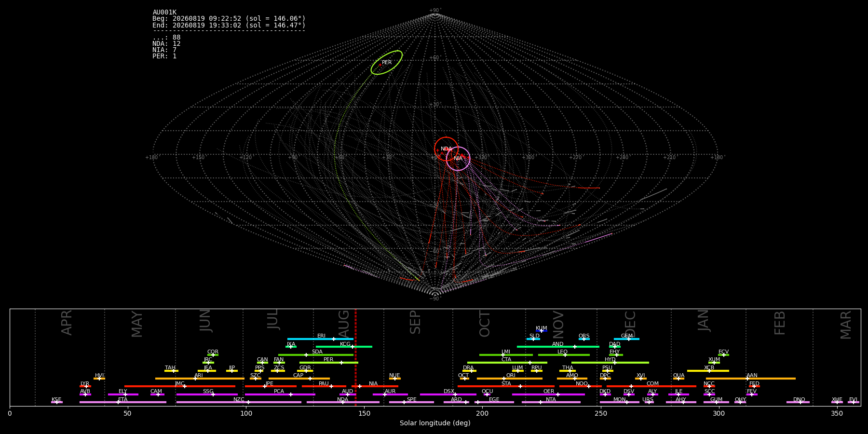Image resolution: width=868 pixels, height=434 pixels.
Task: Select the ORI shower bar
Action: click(510, 379)
